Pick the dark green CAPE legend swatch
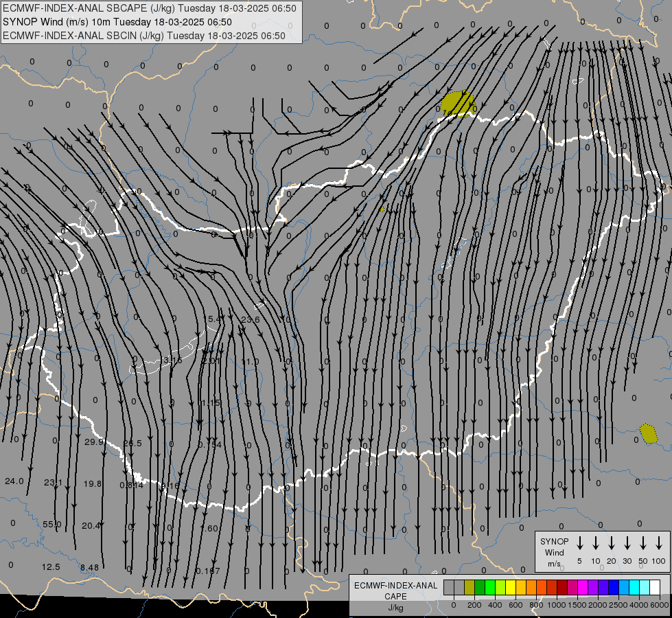The image size is (672, 618). (x=480, y=587)
